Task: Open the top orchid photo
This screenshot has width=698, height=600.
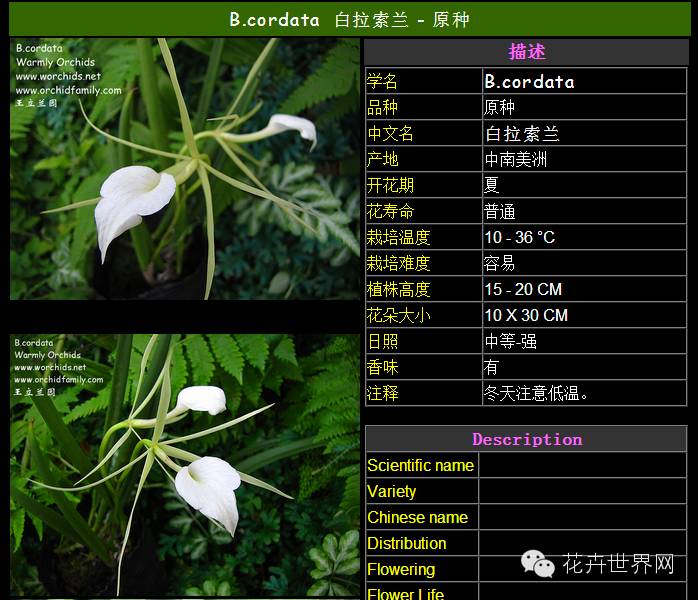Action: [x=184, y=169]
